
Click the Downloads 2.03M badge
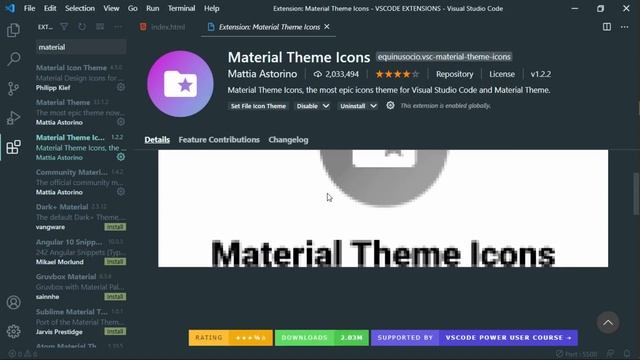coord(322,338)
